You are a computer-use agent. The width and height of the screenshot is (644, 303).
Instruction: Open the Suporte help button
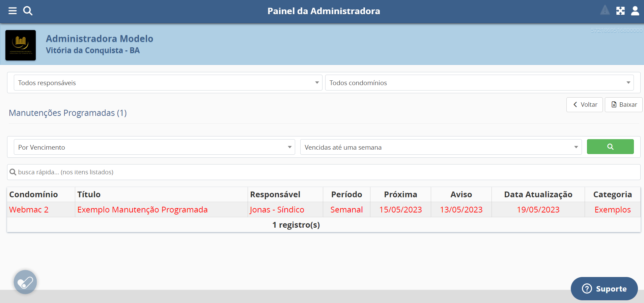(x=604, y=289)
